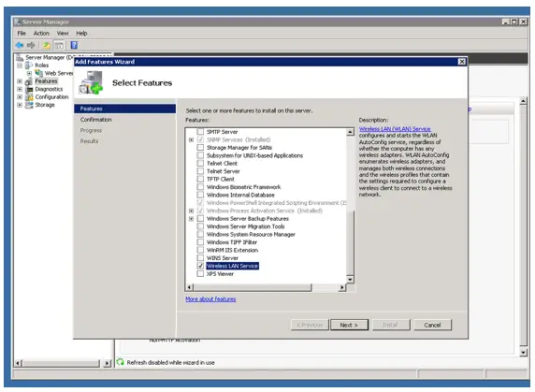Click the features list scroll left arrow
535x392 pixels.
tap(190, 287)
